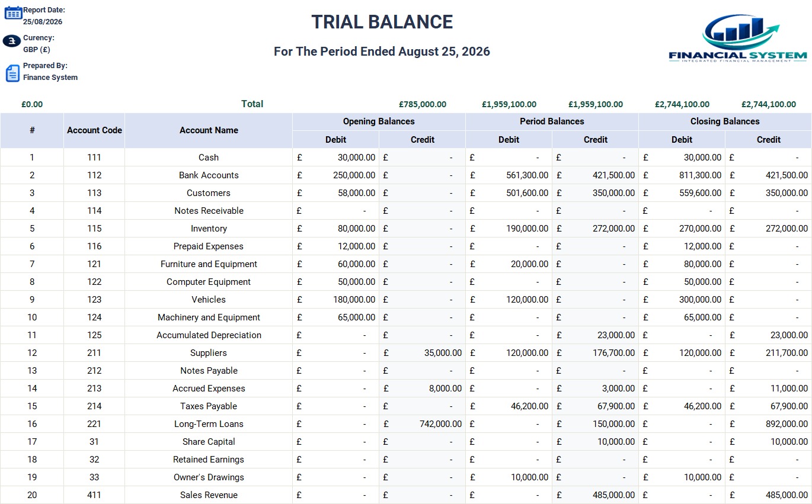The image size is (812, 504).
Task: Select the Notes Receivable account name
Action: point(209,211)
